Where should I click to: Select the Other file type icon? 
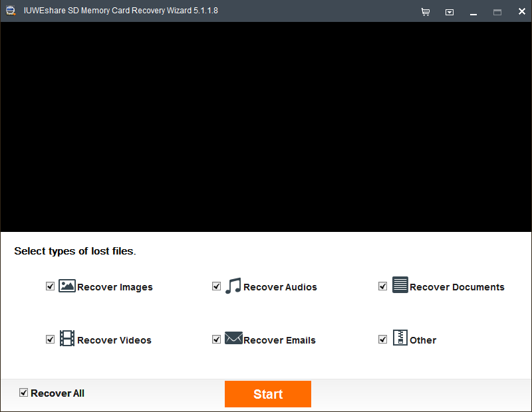pos(400,338)
